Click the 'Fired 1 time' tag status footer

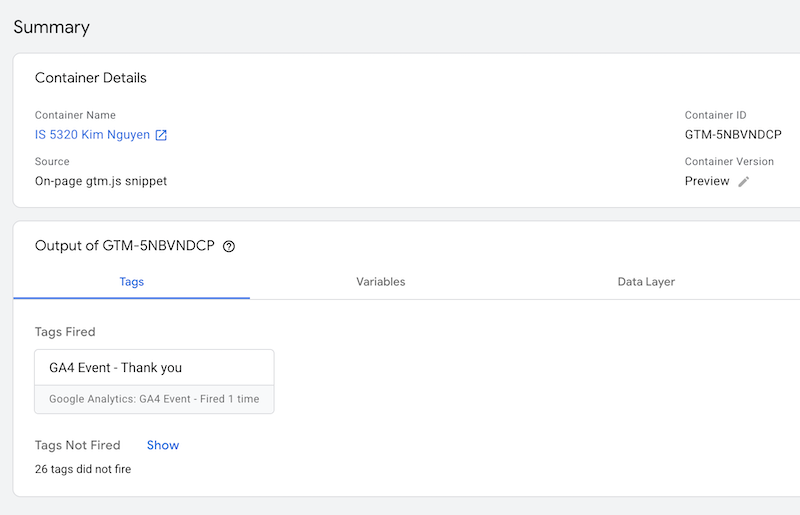click(154, 399)
